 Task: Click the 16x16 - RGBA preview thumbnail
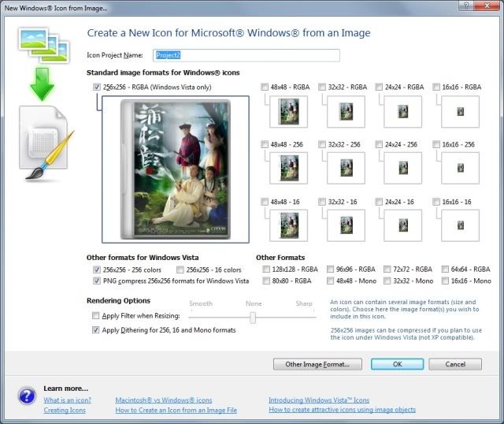click(460, 112)
